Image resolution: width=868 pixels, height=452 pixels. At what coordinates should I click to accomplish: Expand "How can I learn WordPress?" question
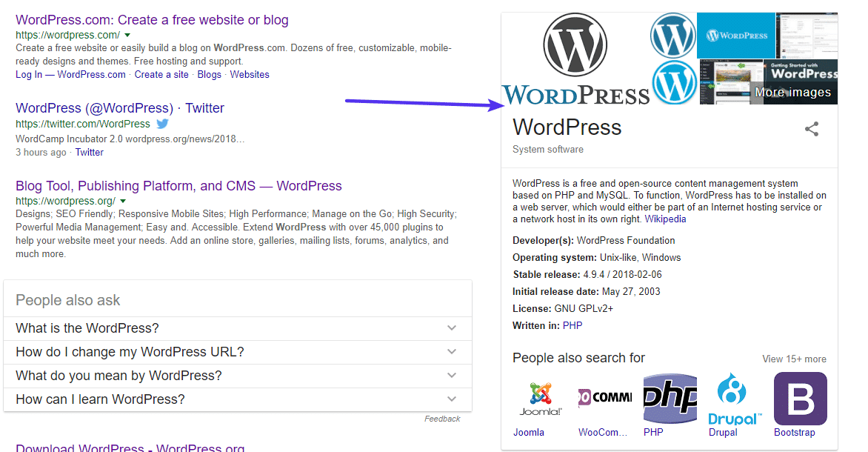point(452,399)
